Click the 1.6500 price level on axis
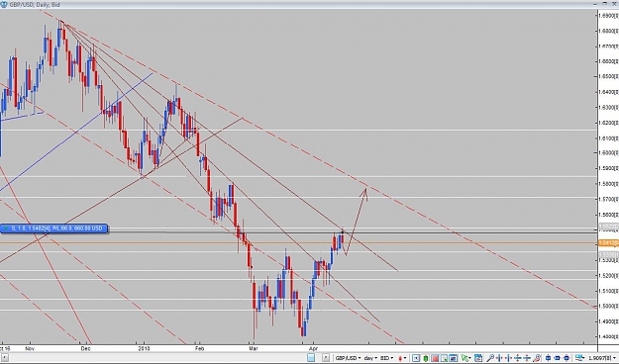This screenshot has height=364, width=619. (608, 76)
